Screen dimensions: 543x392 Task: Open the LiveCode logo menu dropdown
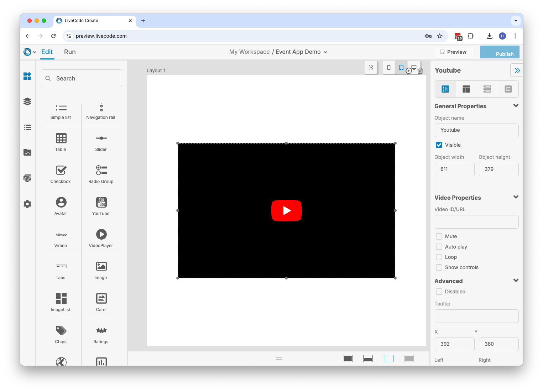click(x=30, y=52)
